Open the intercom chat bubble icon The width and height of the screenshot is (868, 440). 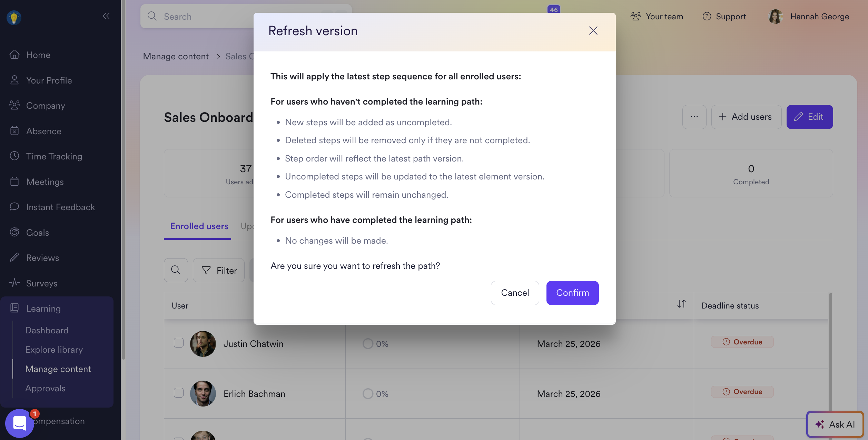(20, 423)
